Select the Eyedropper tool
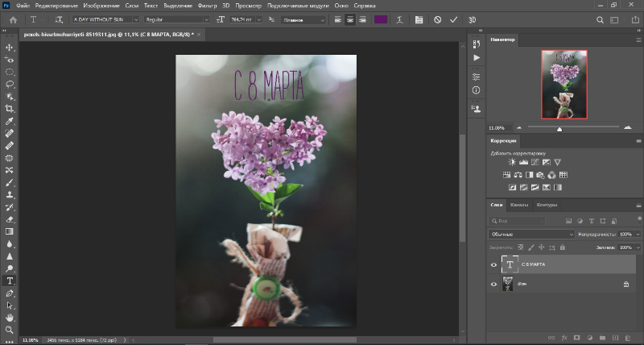 pos(10,120)
